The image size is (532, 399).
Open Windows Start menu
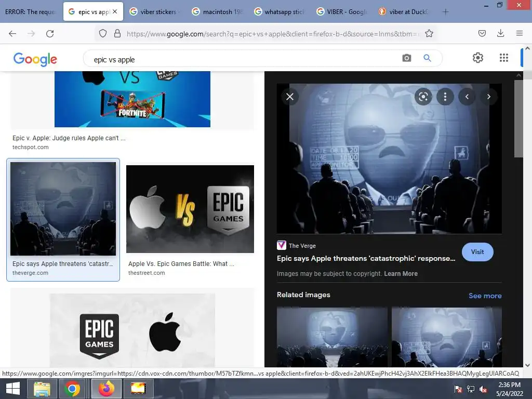tap(13, 389)
